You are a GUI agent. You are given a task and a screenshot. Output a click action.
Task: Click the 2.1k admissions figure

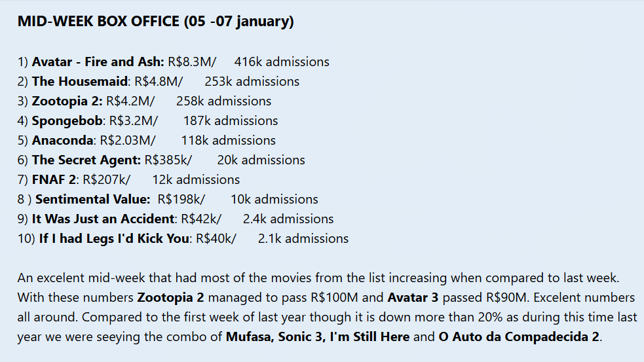click(x=303, y=239)
